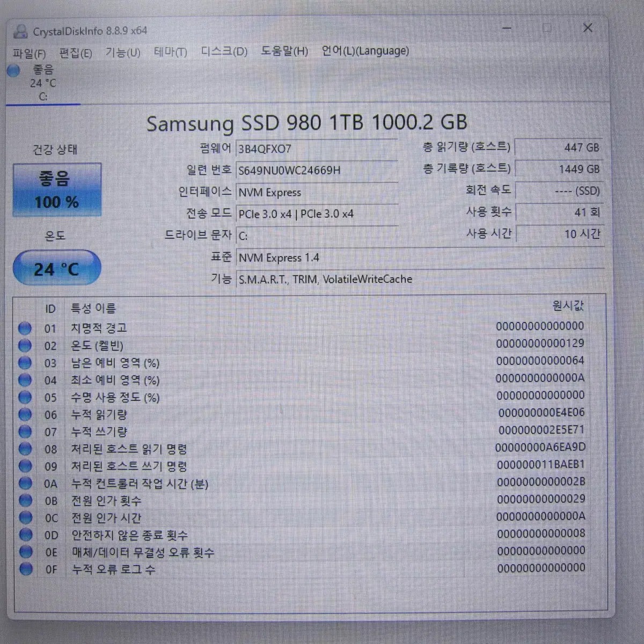This screenshot has height=644, width=644.
Task: Click the status dot for 0D 안전하지 않은 종료
Action: [25, 535]
